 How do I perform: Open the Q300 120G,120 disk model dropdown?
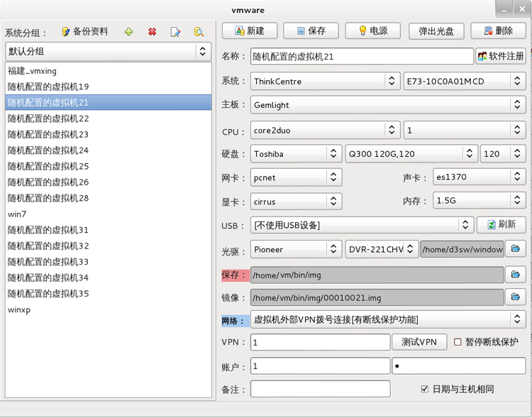coord(411,154)
